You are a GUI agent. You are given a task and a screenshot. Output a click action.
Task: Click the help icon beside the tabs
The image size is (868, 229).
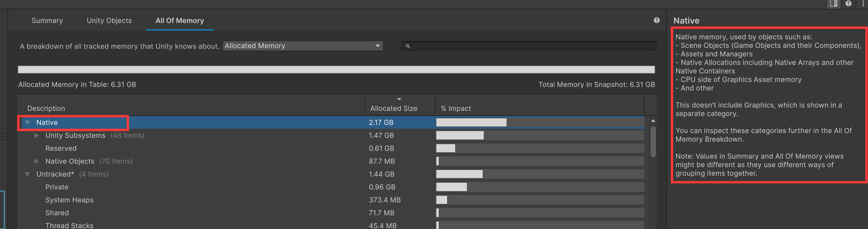[656, 20]
